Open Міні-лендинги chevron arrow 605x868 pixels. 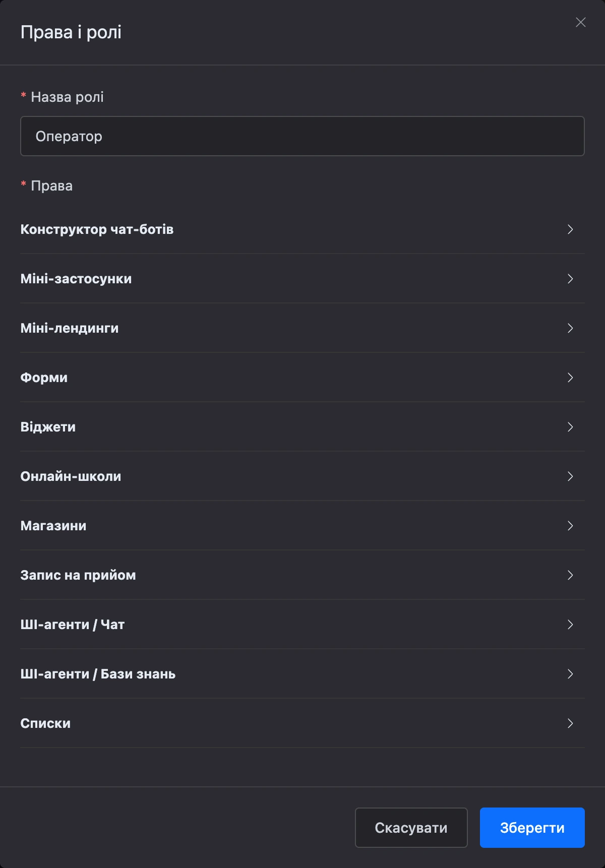click(570, 328)
